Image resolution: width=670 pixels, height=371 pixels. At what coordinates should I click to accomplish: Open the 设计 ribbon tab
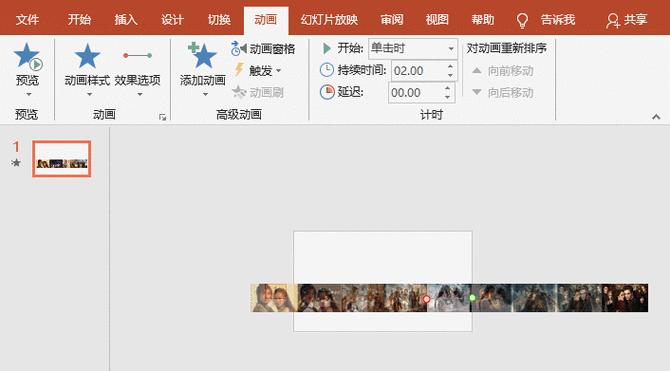(x=173, y=20)
